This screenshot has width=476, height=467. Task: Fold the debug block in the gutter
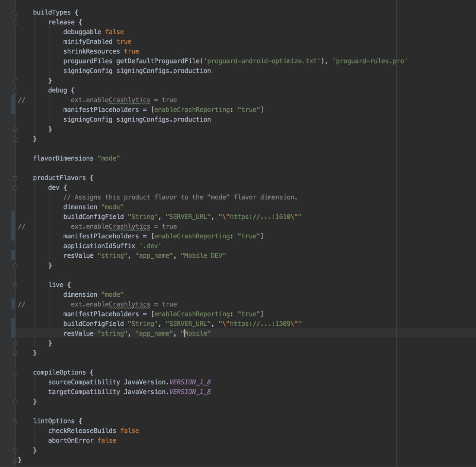(15, 90)
